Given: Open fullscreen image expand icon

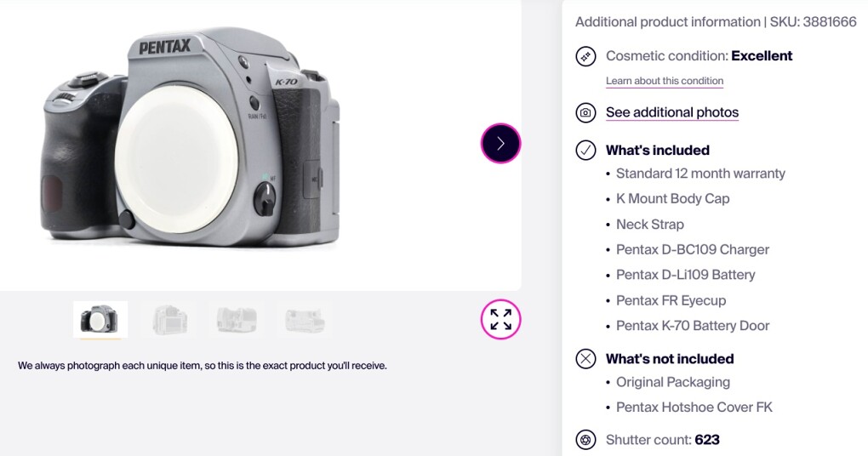Looking at the screenshot, I should (500, 319).
